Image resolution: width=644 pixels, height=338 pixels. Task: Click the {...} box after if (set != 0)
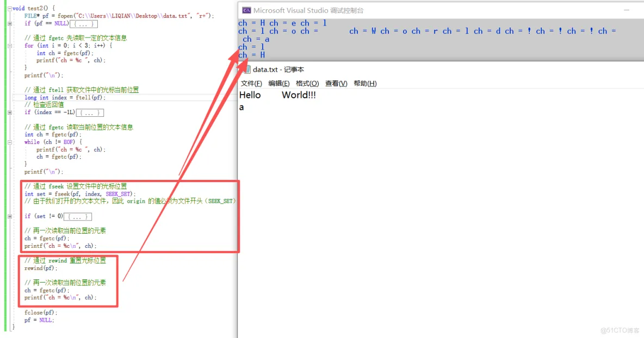pyautogui.click(x=78, y=217)
